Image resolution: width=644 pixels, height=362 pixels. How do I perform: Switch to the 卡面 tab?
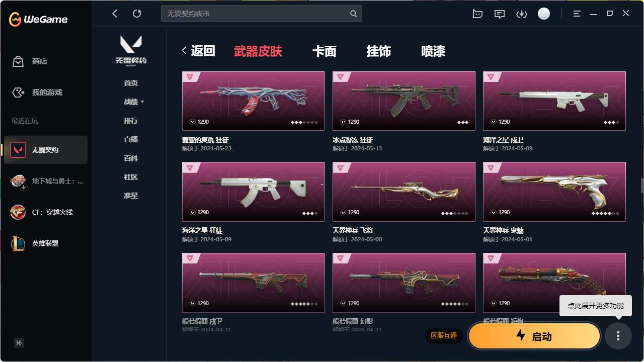point(325,51)
